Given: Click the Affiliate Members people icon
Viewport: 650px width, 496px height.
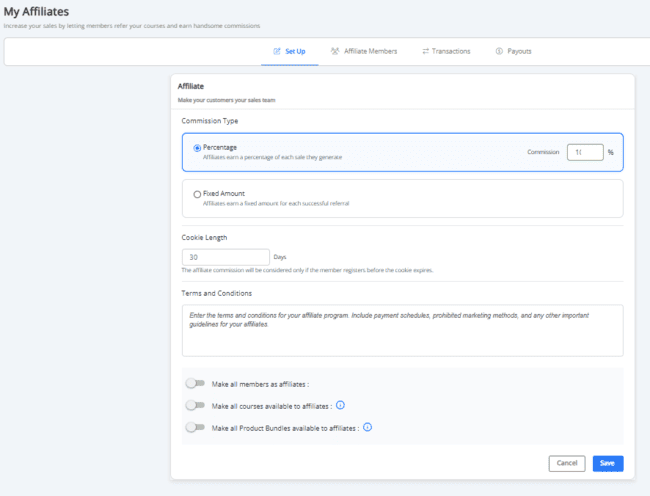Looking at the screenshot, I should [x=335, y=51].
